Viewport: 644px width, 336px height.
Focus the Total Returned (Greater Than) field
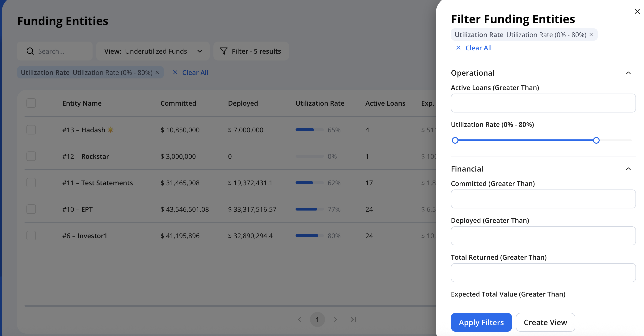(x=543, y=273)
